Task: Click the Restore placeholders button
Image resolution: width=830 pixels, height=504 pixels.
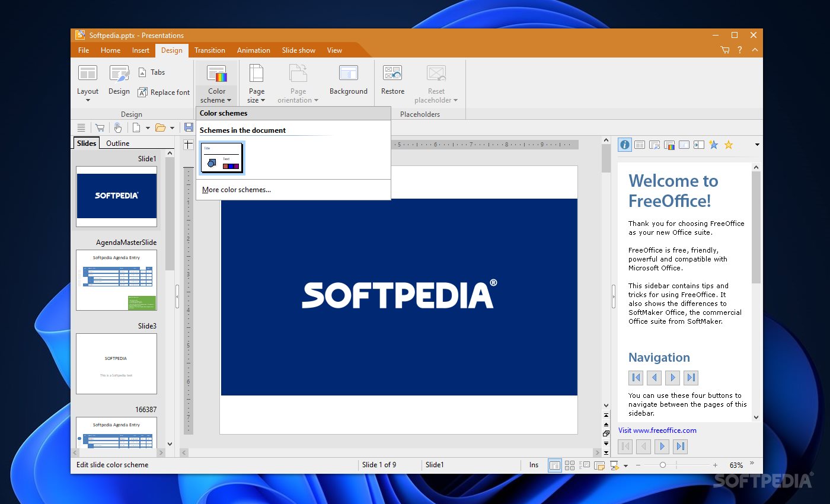Action: pos(392,80)
